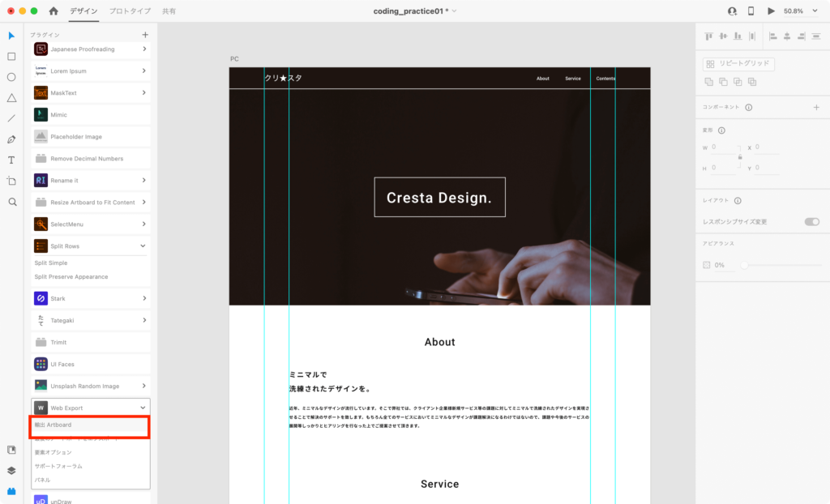Expand MaskText plugin arrow
The width and height of the screenshot is (830, 504).
(144, 92)
